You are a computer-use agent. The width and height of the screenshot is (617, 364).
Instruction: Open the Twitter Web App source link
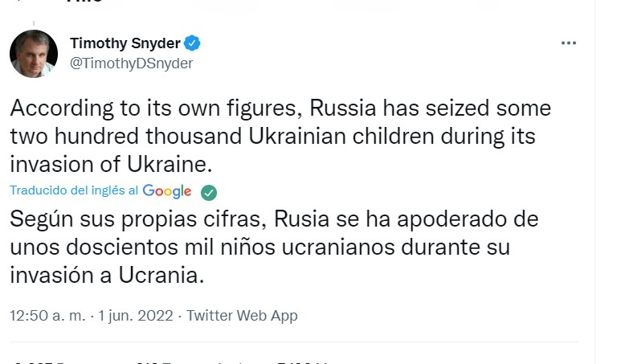[242, 316]
